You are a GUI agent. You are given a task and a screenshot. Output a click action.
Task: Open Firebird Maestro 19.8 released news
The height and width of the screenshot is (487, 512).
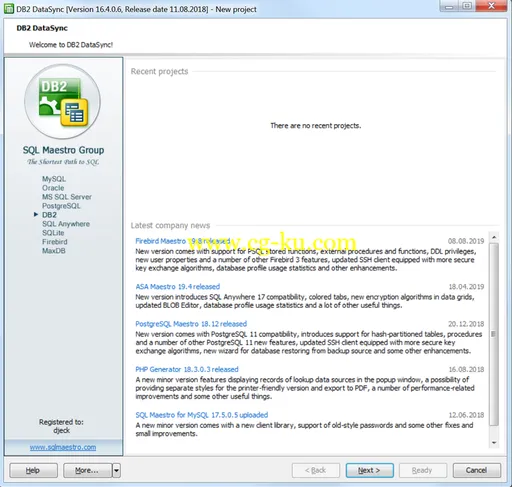pyautogui.click(x=183, y=241)
